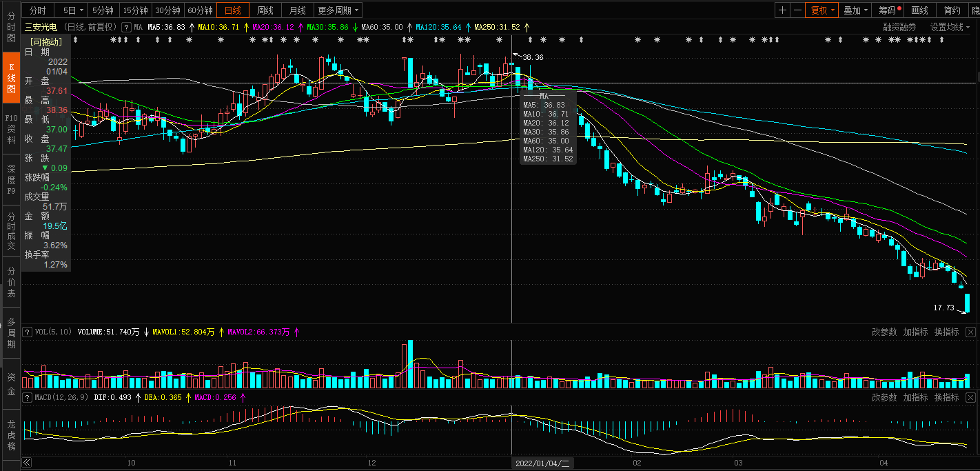Click the VOL indicator help icon

point(28,332)
